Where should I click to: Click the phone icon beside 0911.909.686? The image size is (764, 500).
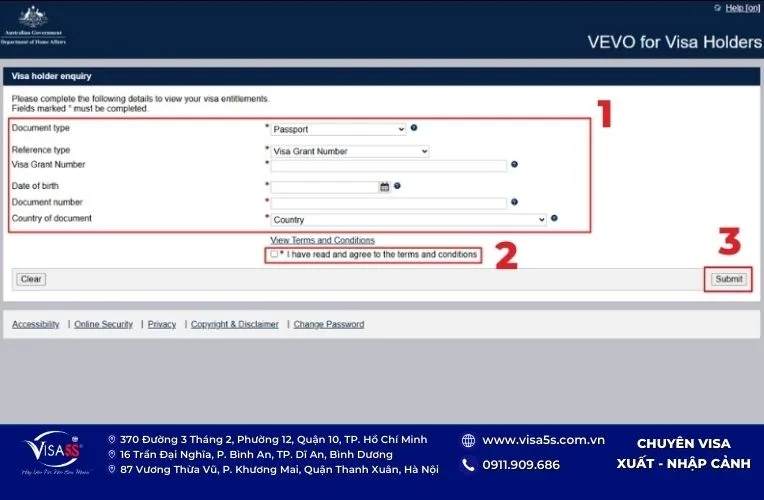pyautogui.click(x=468, y=465)
